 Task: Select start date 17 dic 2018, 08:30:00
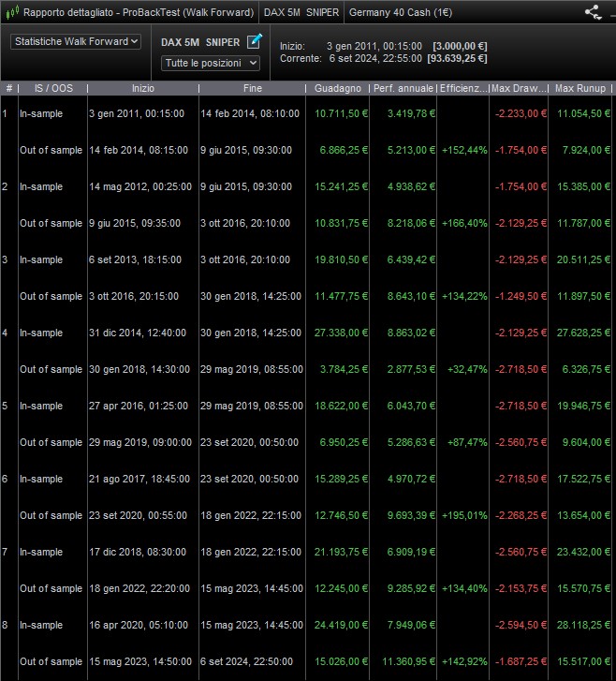138,552
